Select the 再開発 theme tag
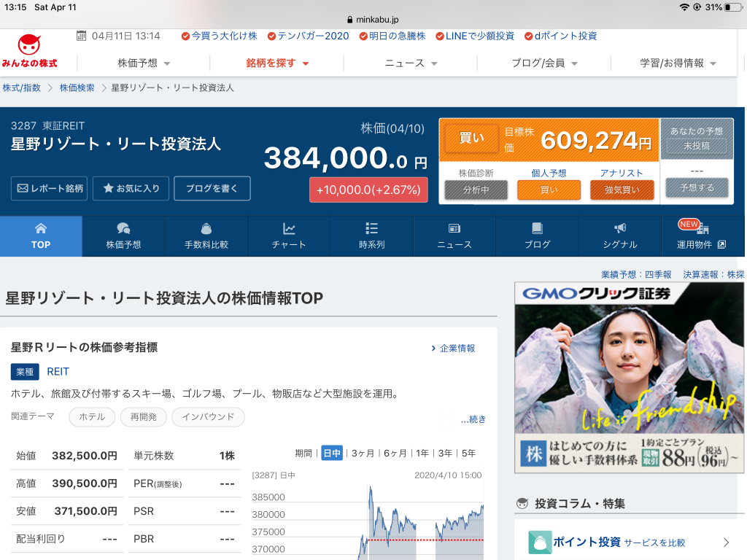Screen dimensions: 747x560 click(144, 416)
